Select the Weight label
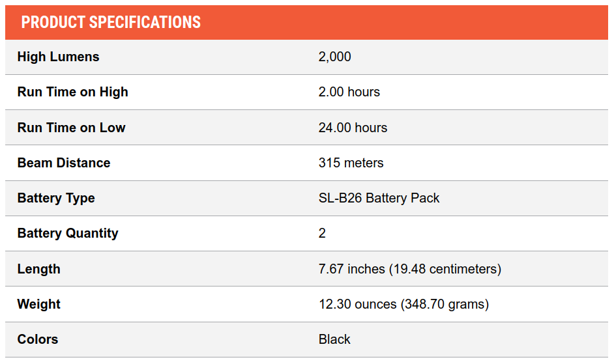The image size is (614, 364). pos(38,304)
